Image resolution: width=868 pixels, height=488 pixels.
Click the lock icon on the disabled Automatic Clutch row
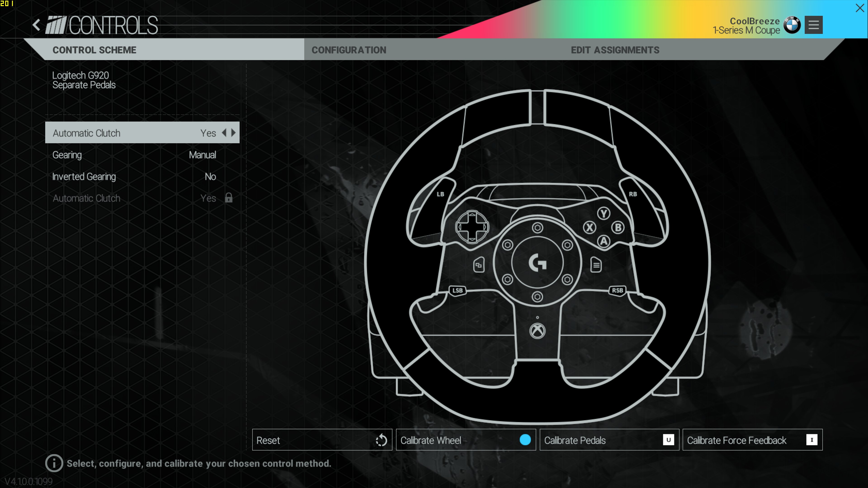point(229,198)
